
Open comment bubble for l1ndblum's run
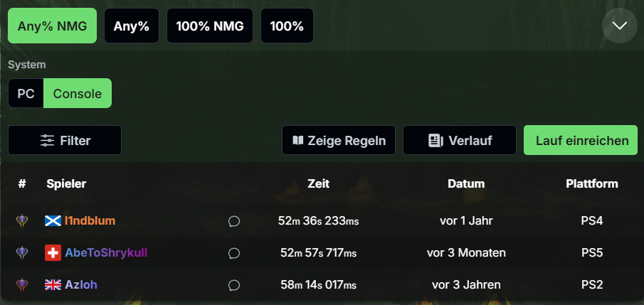point(234,221)
